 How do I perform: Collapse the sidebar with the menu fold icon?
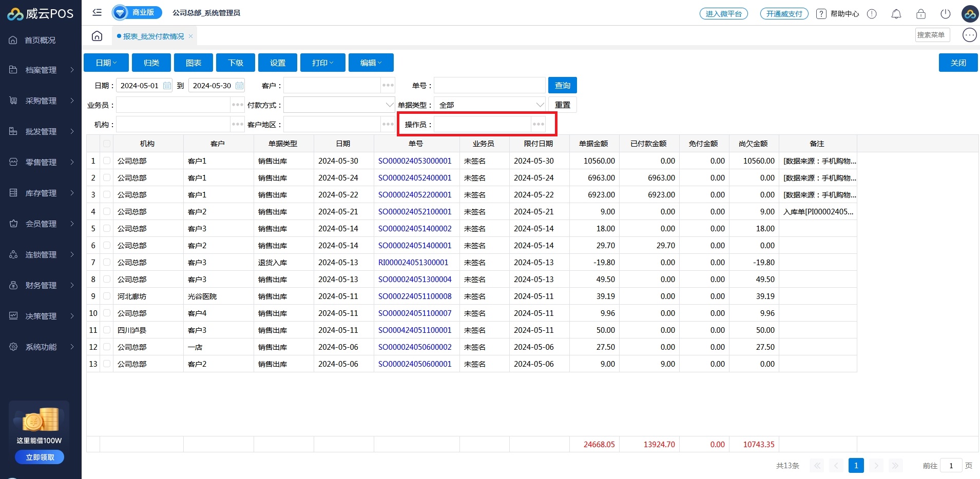[x=97, y=12]
